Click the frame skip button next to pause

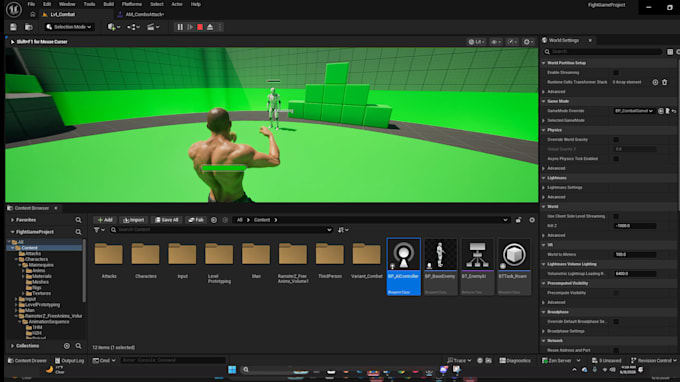(x=190, y=27)
